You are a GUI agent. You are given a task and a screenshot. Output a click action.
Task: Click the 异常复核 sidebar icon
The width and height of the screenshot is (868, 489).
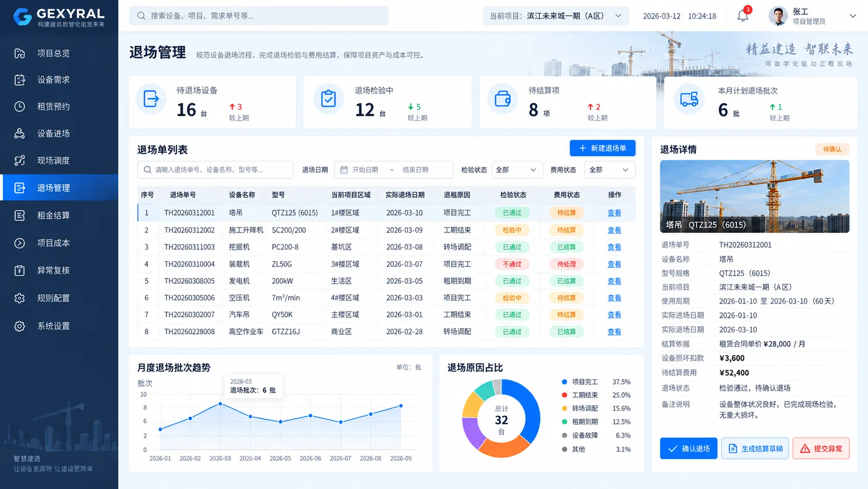[x=20, y=270]
